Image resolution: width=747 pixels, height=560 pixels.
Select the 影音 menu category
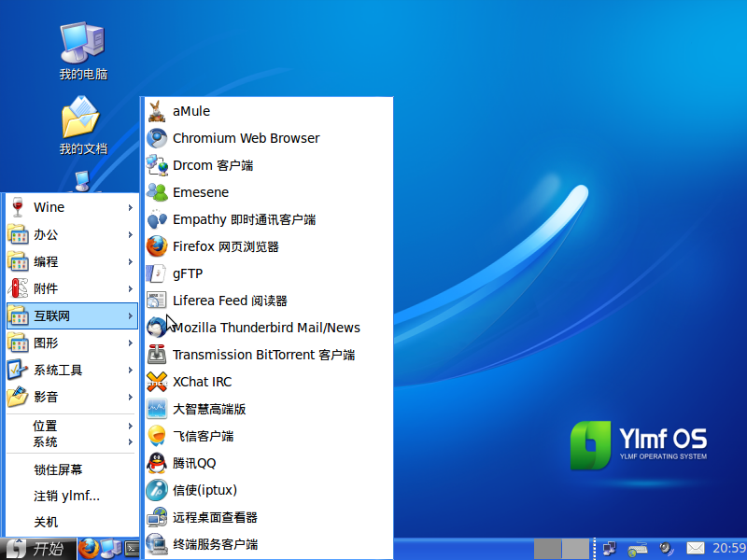(x=72, y=398)
